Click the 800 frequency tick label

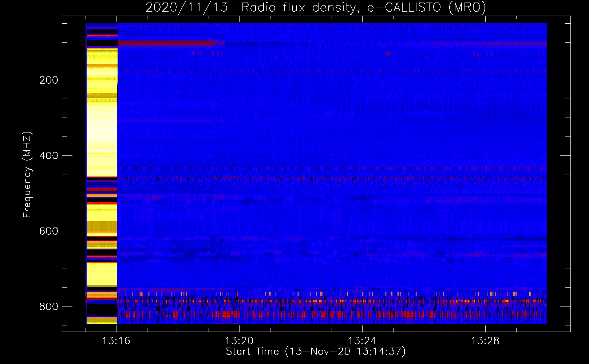click(x=49, y=306)
